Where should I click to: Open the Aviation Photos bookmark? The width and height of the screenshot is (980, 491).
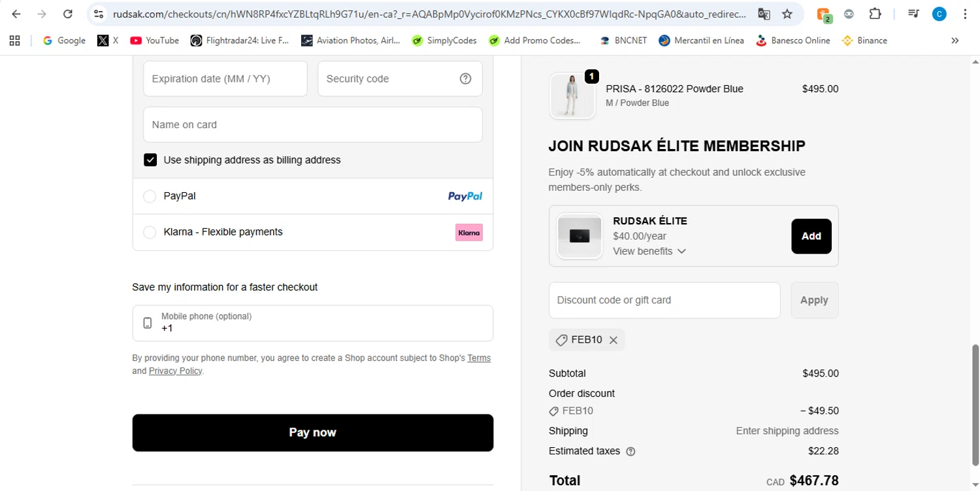351,41
